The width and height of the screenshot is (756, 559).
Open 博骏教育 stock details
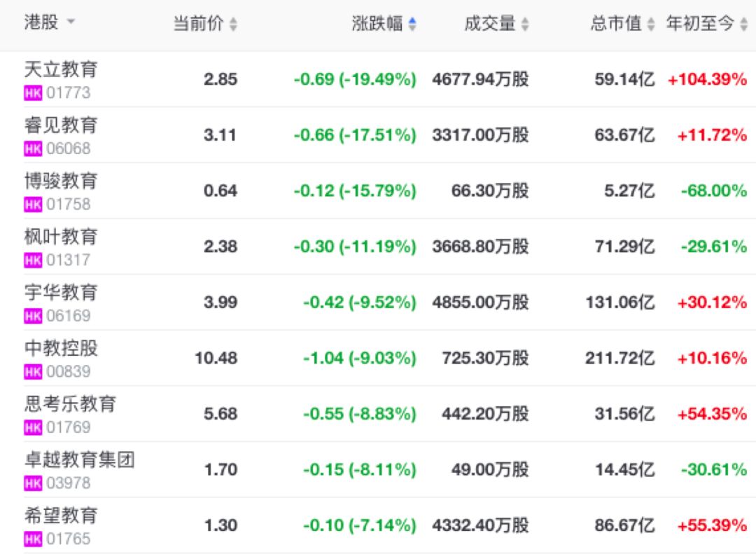click(61, 181)
